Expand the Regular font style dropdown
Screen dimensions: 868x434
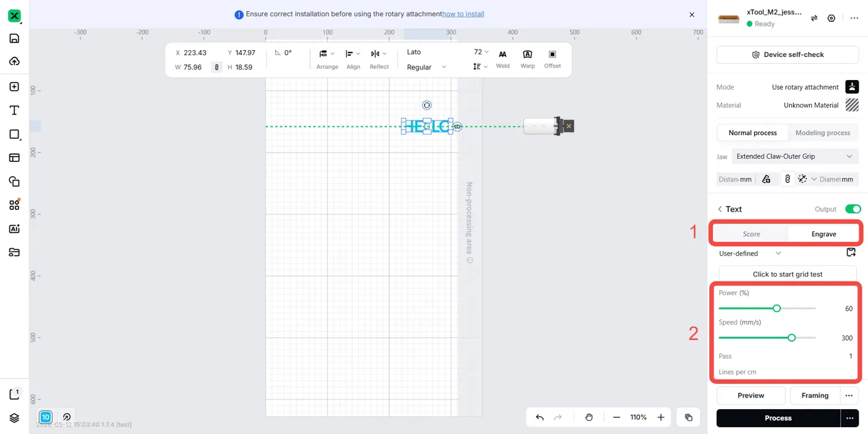pyautogui.click(x=427, y=67)
